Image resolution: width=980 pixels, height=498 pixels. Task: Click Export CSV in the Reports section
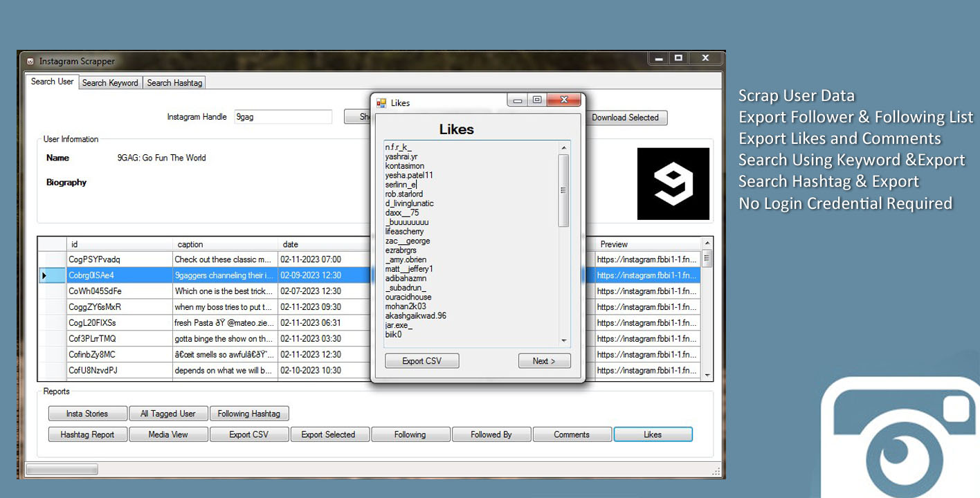(249, 434)
